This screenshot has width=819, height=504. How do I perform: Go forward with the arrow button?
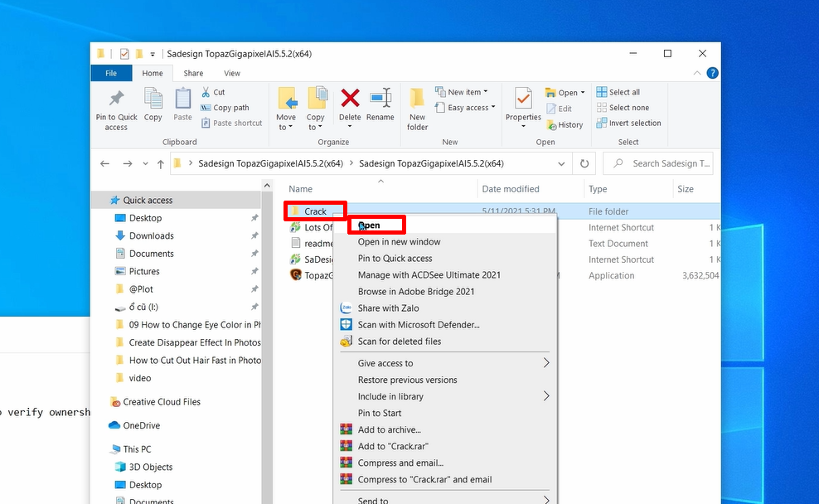click(128, 163)
